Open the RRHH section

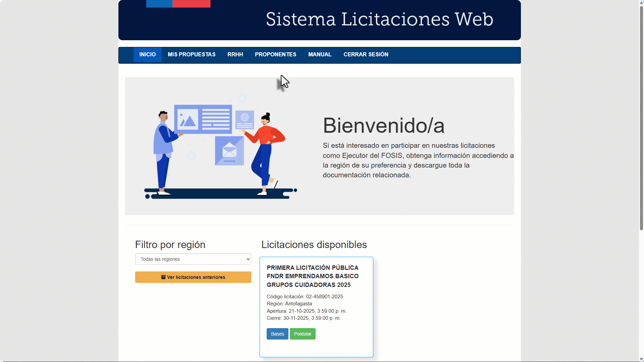coord(235,54)
